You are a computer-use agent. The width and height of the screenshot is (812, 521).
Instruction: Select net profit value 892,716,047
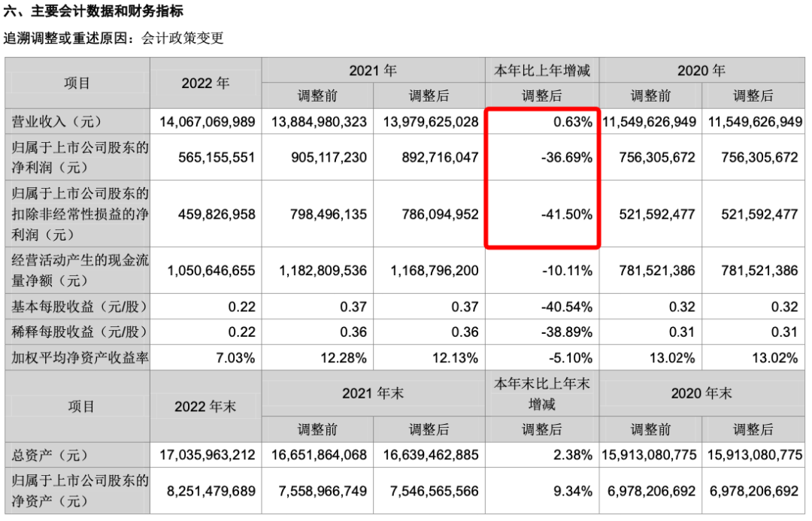[x=440, y=157]
